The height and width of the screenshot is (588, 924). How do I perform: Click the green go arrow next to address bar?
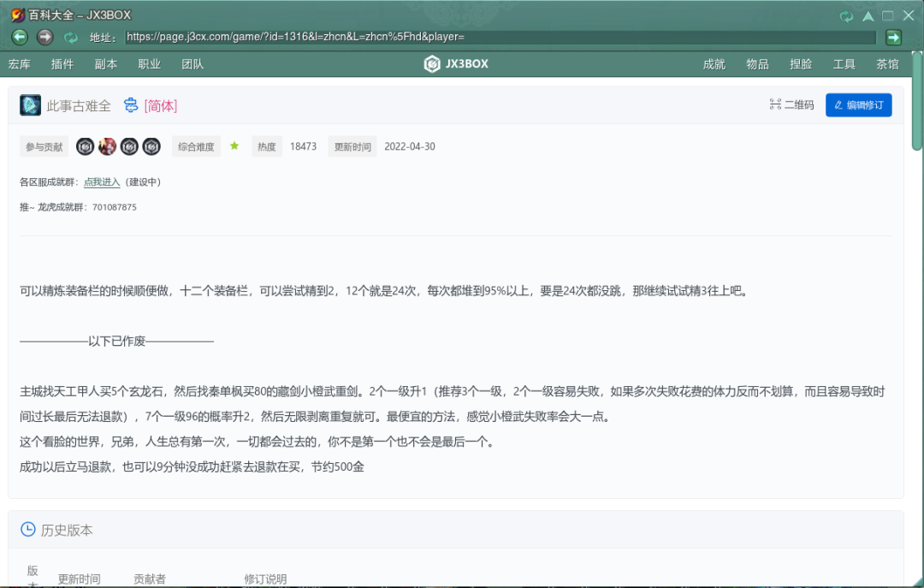(893, 37)
